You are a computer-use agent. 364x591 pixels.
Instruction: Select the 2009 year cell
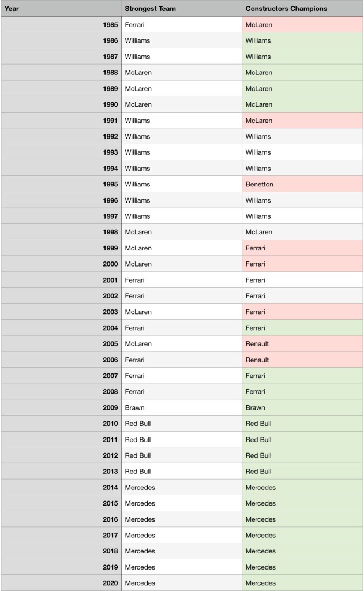pyautogui.click(x=61, y=407)
